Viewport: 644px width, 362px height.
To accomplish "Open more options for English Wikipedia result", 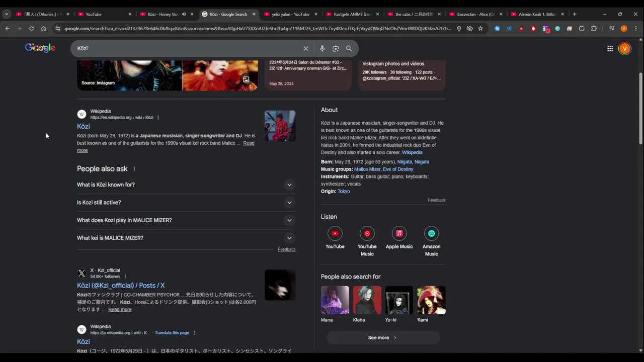I will (x=158, y=118).
